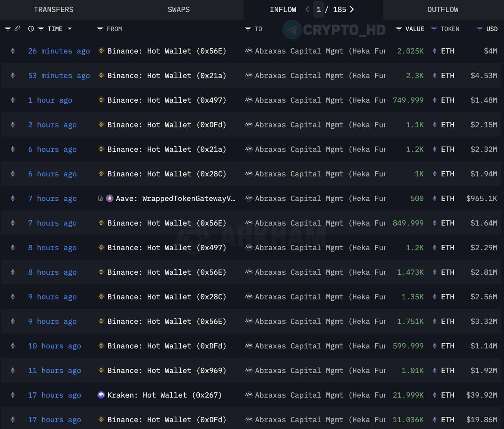Go to previous inflow page

pos(307,9)
